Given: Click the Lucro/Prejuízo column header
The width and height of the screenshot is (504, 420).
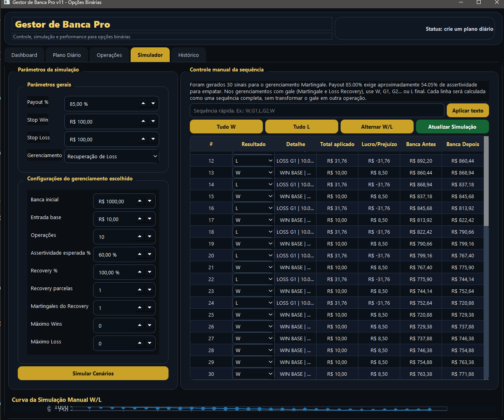Looking at the screenshot, I should (379, 144).
